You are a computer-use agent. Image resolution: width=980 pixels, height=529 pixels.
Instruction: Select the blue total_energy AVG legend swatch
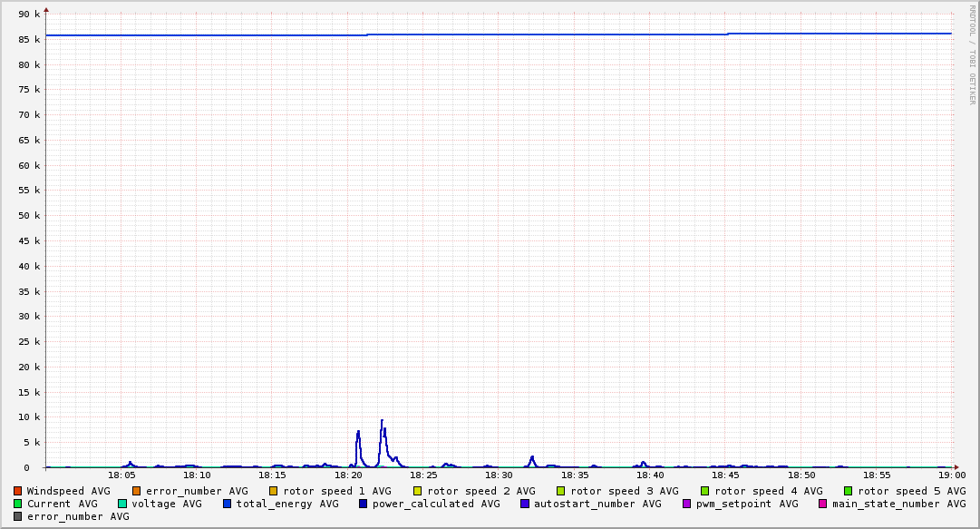click(228, 504)
